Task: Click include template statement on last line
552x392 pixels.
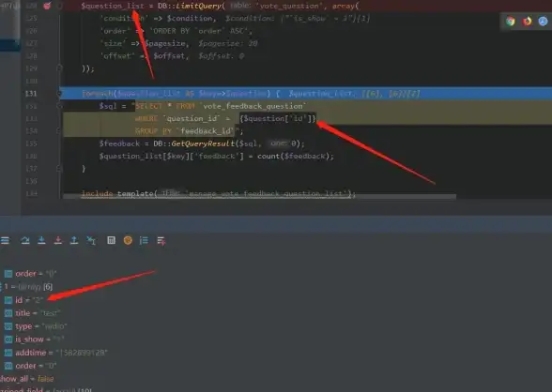Action: [218, 194]
